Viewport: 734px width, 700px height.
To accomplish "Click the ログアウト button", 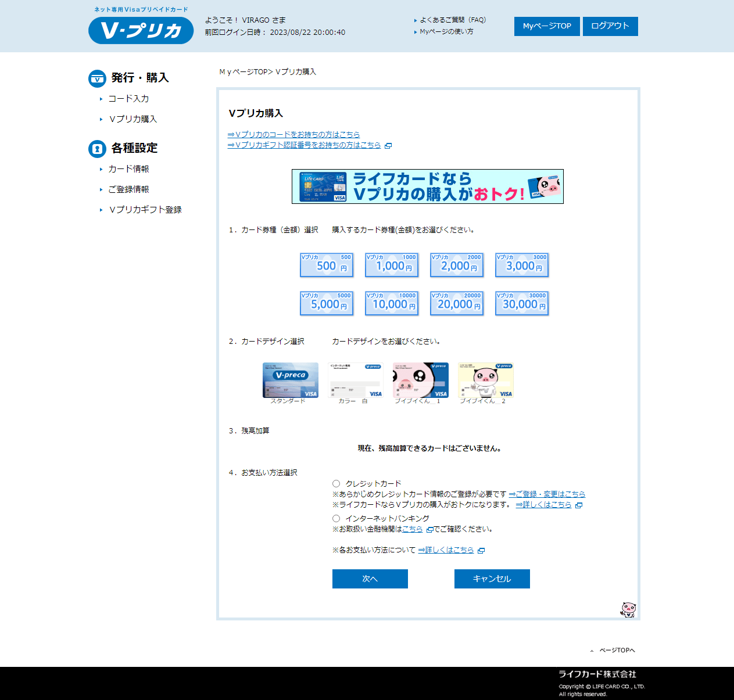I will [610, 26].
